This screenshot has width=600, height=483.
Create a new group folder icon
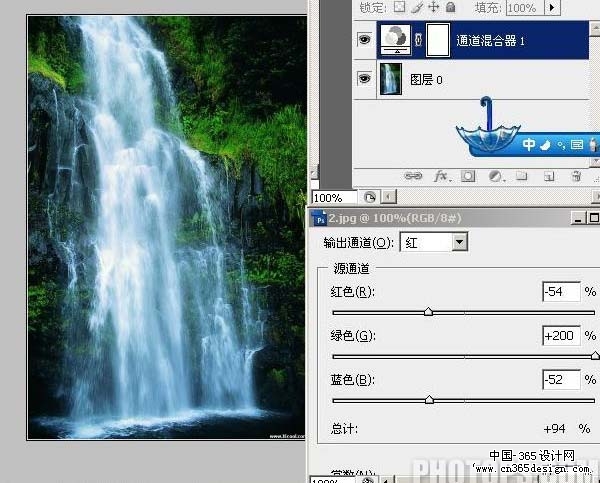click(521, 176)
